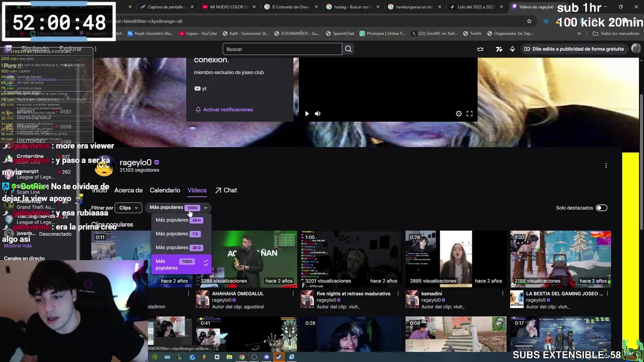Open the 0:41 duration clip thumbnail
The height and width of the screenshot is (362, 644).
pos(247,334)
